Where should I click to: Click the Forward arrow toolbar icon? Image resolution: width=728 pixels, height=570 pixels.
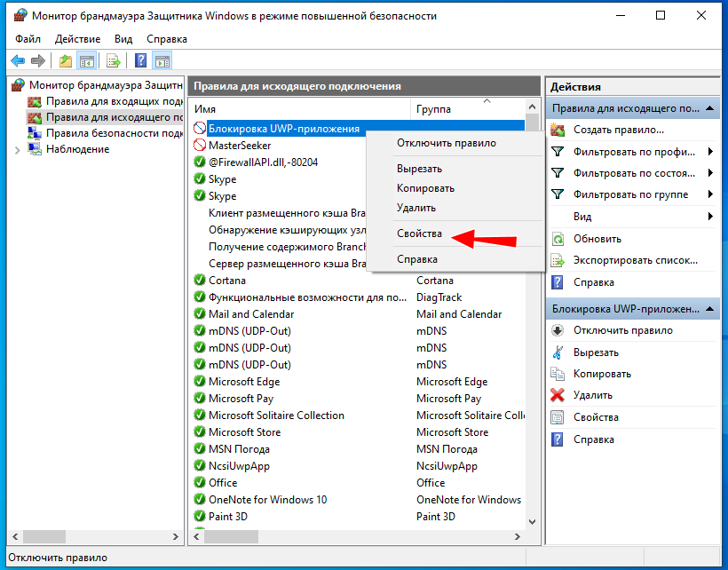(x=38, y=60)
